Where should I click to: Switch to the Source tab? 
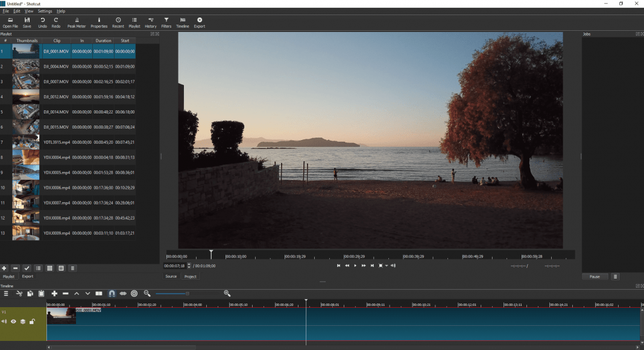171,276
